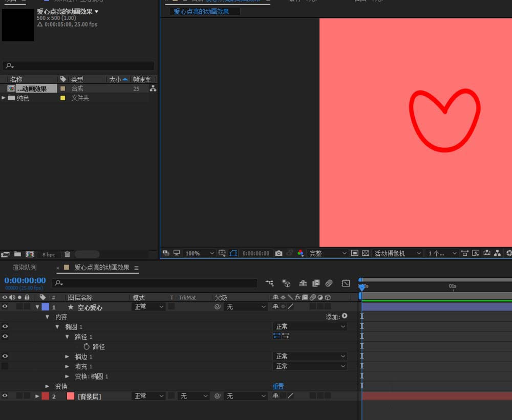The height and width of the screenshot is (420, 512).
Task: Click the show channel RGB icon
Action: (301, 253)
